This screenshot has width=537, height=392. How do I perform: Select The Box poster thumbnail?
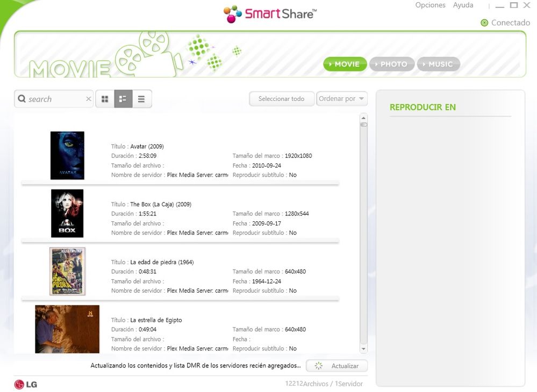67,213
